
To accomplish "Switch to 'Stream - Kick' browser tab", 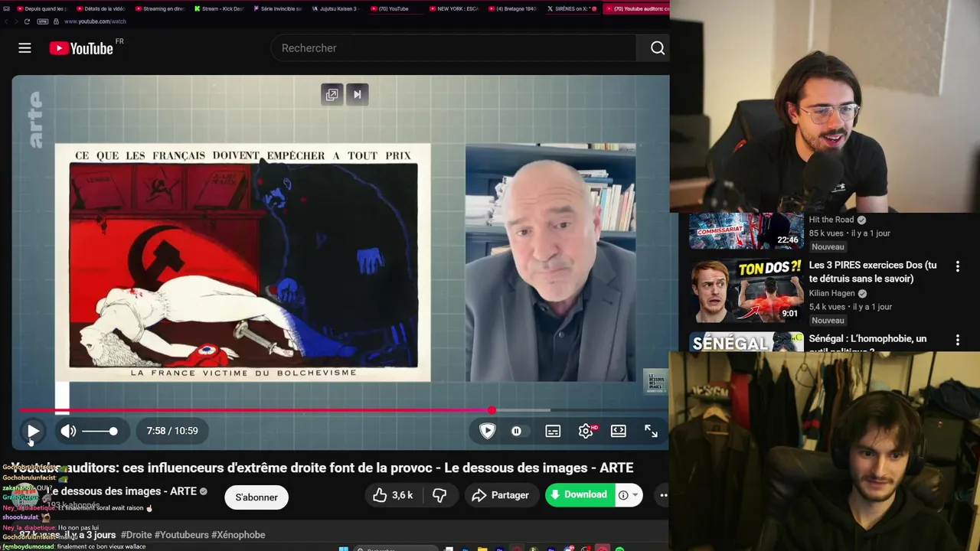I will click(219, 8).
